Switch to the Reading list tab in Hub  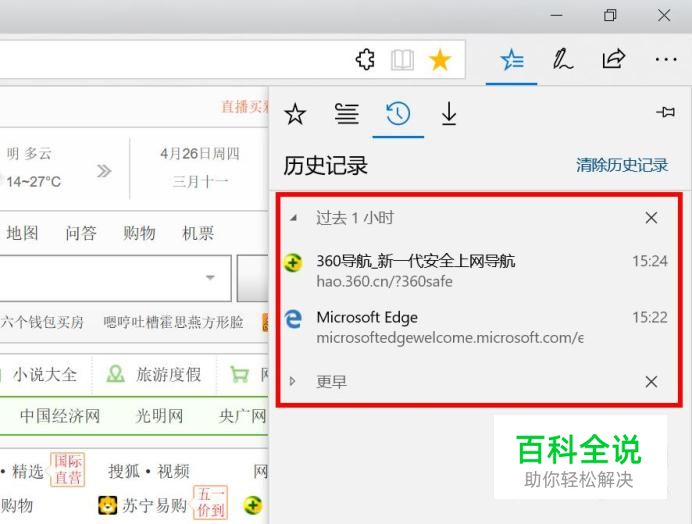pyautogui.click(x=346, y=113)
